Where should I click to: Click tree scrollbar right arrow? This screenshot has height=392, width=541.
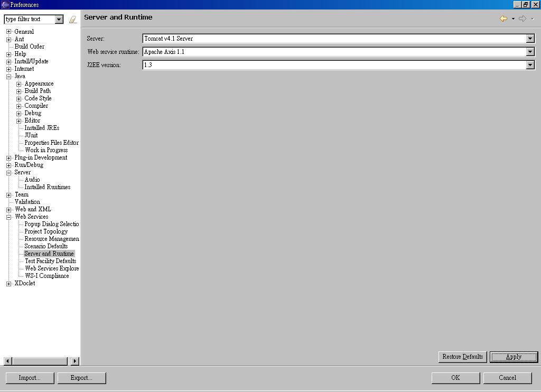pyautogui.click(x=75, y=361)
